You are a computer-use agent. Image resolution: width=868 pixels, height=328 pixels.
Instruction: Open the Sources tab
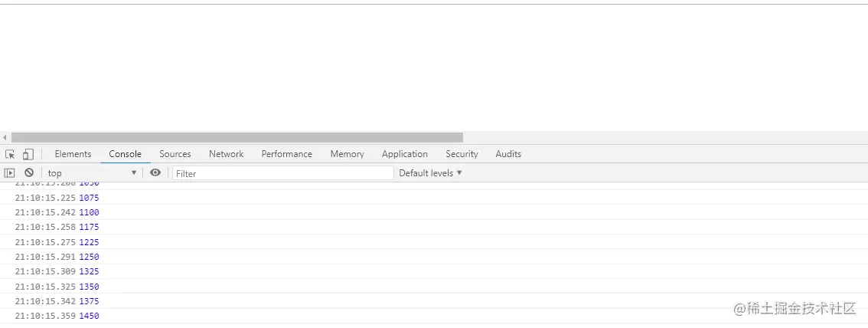pyautogui.click(x=175, y=154)
